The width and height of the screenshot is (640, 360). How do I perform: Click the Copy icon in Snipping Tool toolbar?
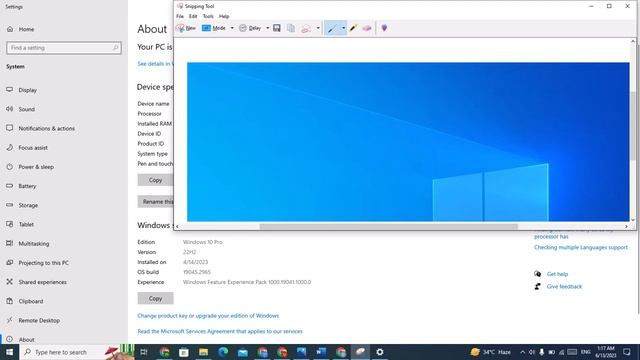(291, 28)
